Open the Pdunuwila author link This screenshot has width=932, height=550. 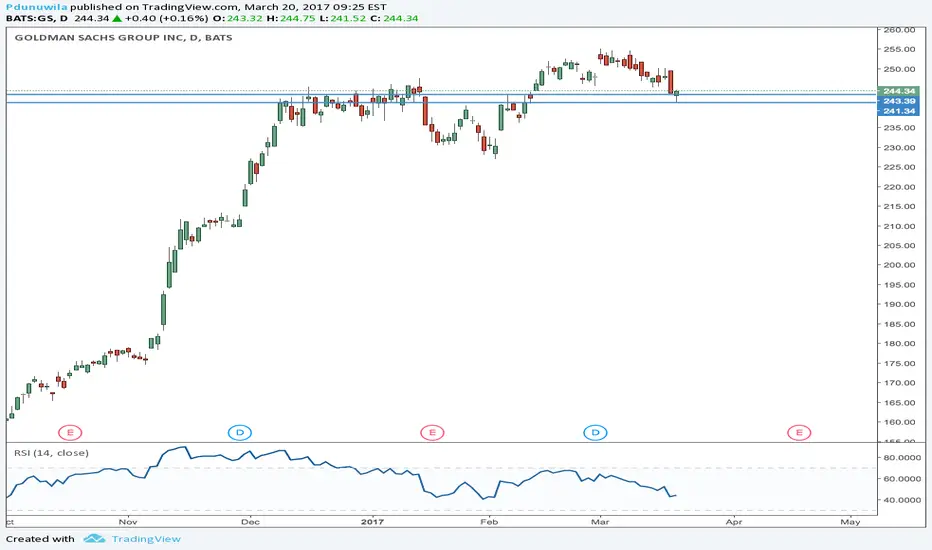tap(36, 7)
